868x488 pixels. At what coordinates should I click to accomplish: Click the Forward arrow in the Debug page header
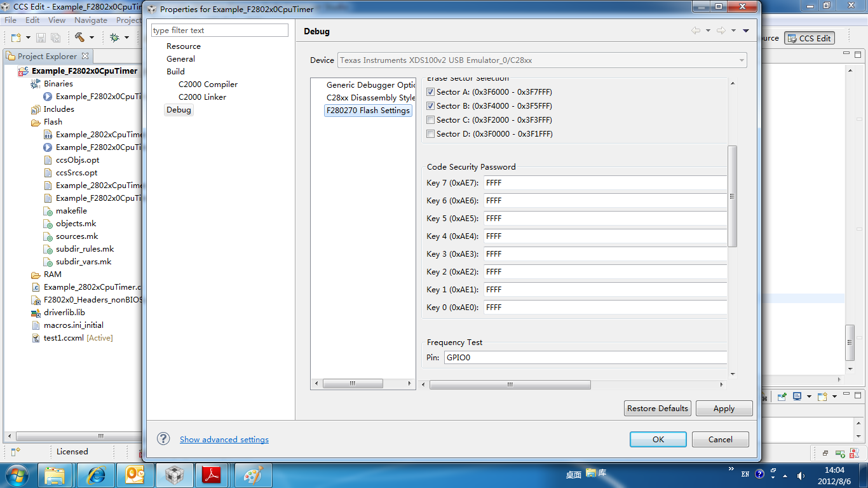pyautogui.click(x=721, y=30)
